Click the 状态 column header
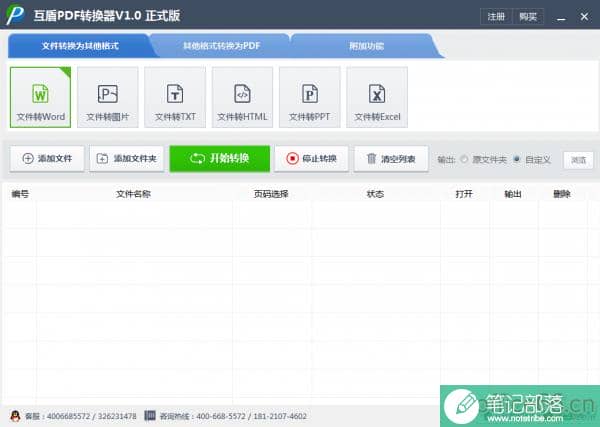600x427 pixels. click(x=375, y=194)
